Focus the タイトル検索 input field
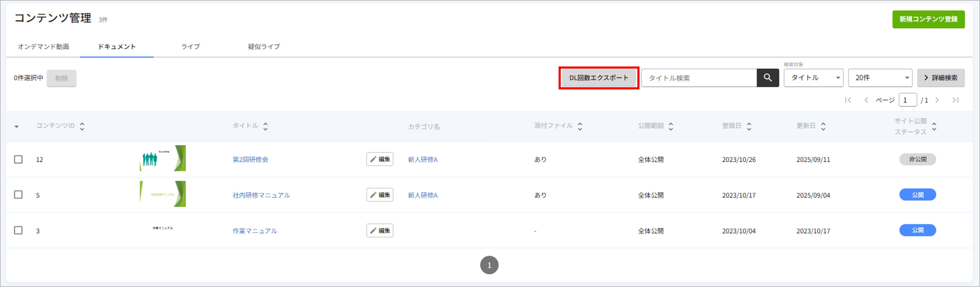The width and height of the screenshot is (980, 287). pyautogui.click(x=699, y=78)
